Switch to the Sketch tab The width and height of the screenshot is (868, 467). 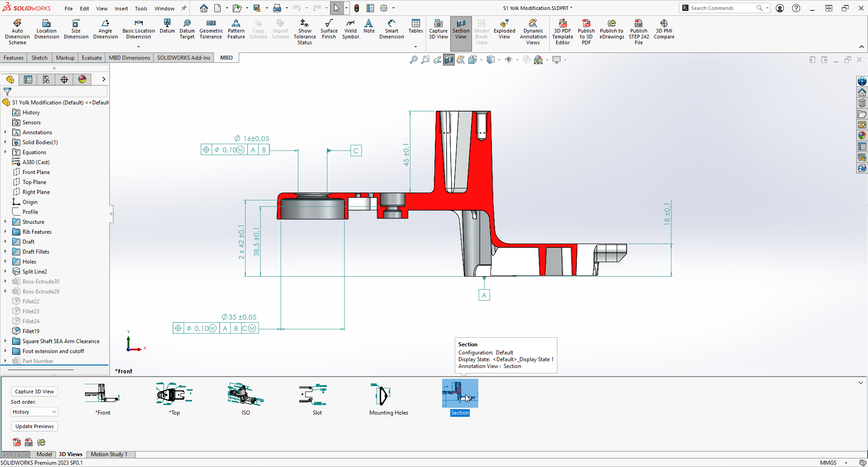(39, 57)
